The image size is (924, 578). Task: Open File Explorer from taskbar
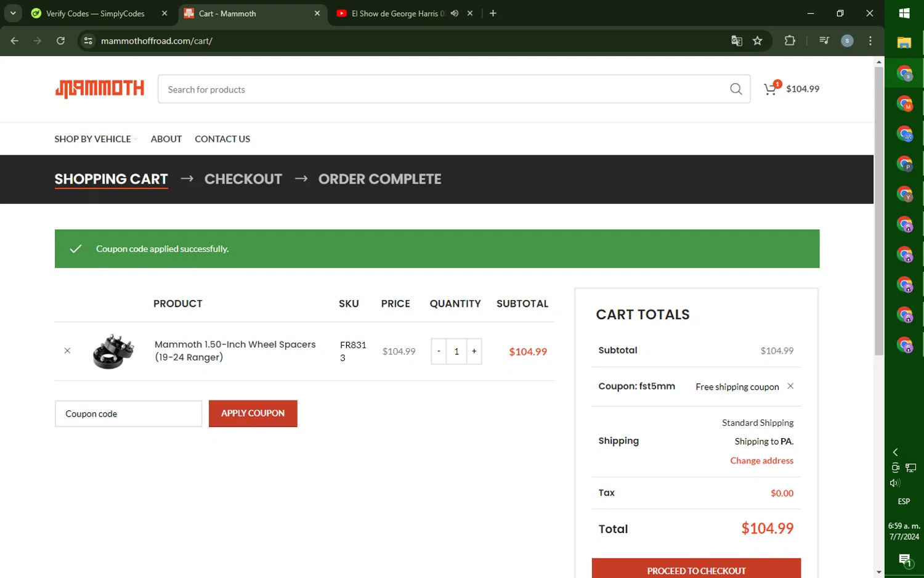[x=904, y=43]
